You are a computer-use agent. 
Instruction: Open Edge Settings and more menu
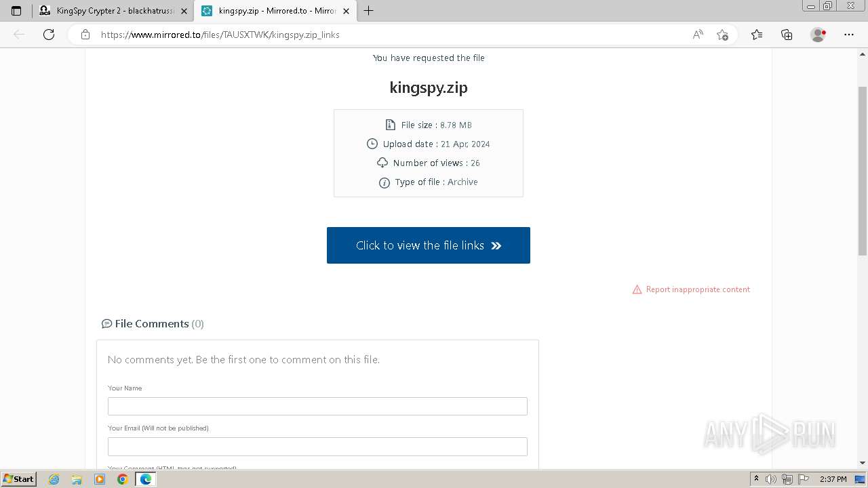849,35
